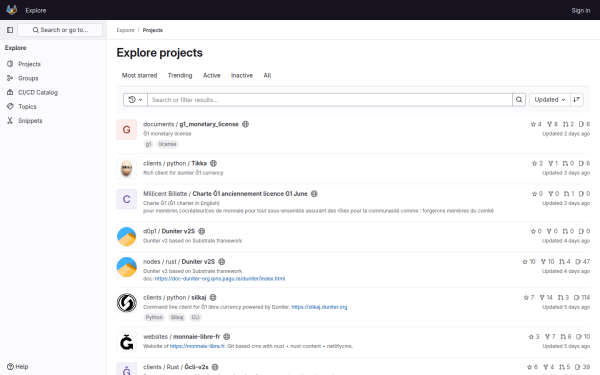This screenshot has width=600, height=375.
Task: Click the g1 topic tag
Action: point(148,144)
